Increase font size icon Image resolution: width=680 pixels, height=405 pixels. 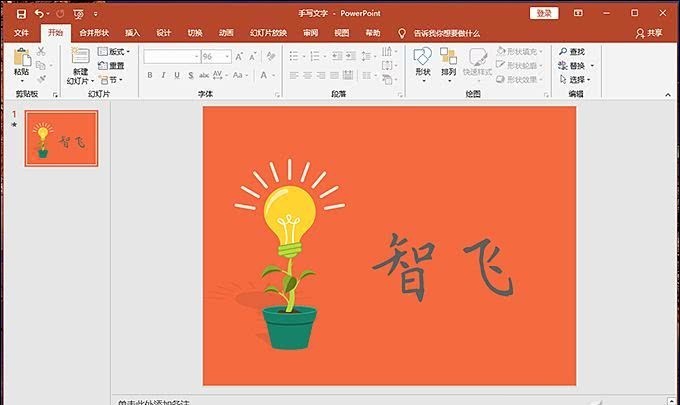click(239, 56)
